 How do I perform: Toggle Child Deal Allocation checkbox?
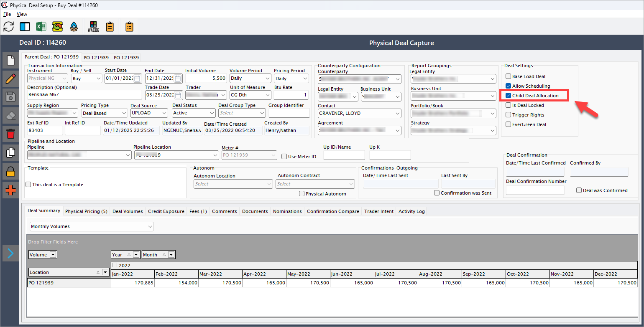tap(508, 96)
